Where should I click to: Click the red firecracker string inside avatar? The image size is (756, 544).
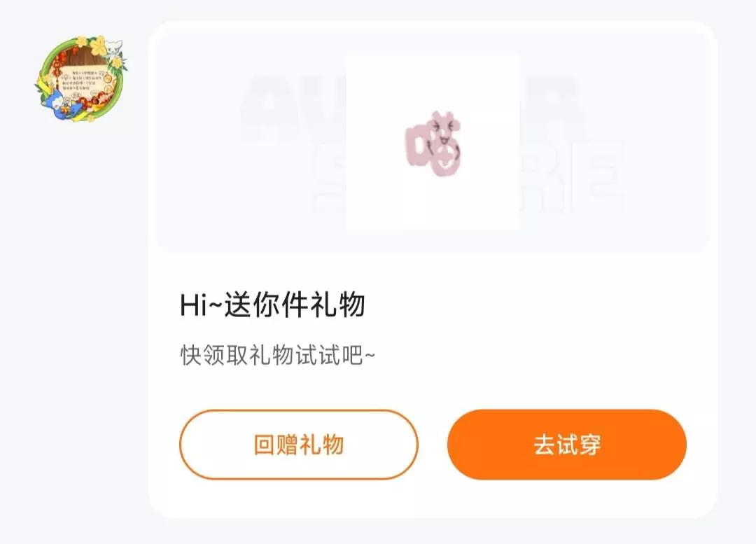pyautogui.click(x=60, y=67)
